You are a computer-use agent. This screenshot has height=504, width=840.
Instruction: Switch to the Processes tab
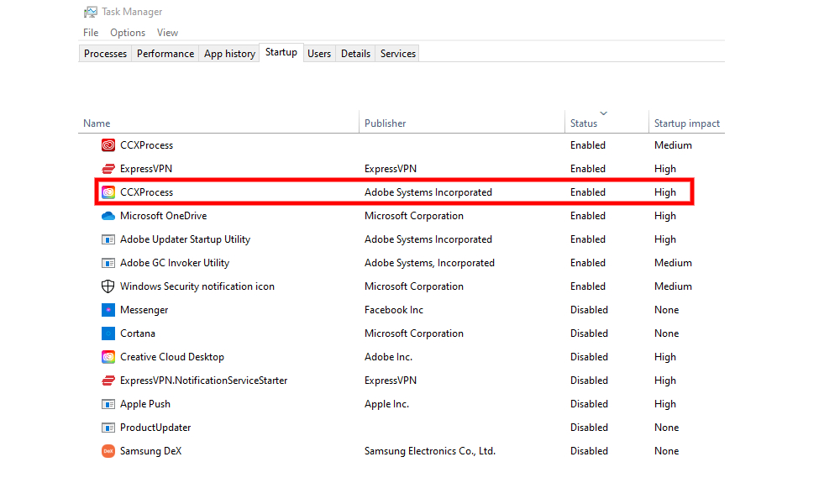click(105, 54)
